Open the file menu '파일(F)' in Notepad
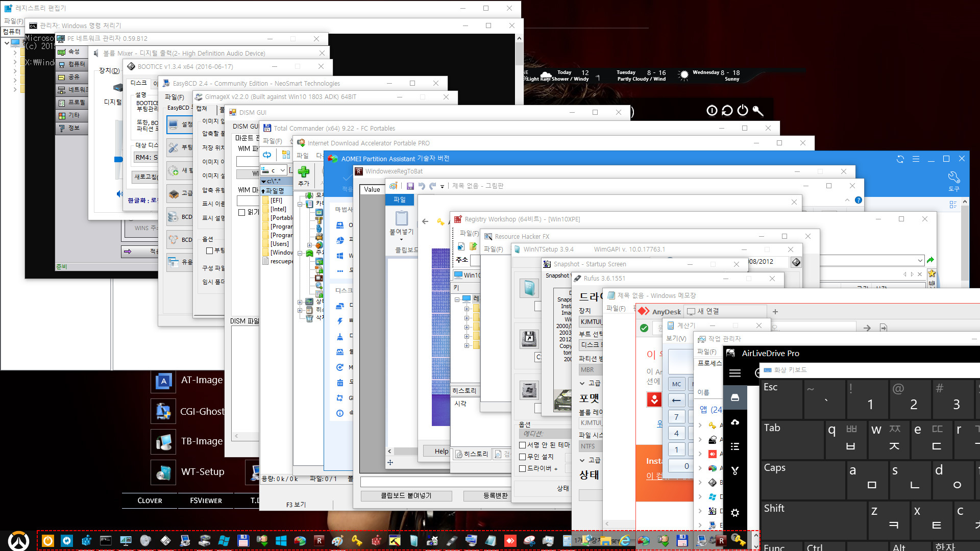The width and height of the screenshot is (980, 551). [x=616, y=309]
